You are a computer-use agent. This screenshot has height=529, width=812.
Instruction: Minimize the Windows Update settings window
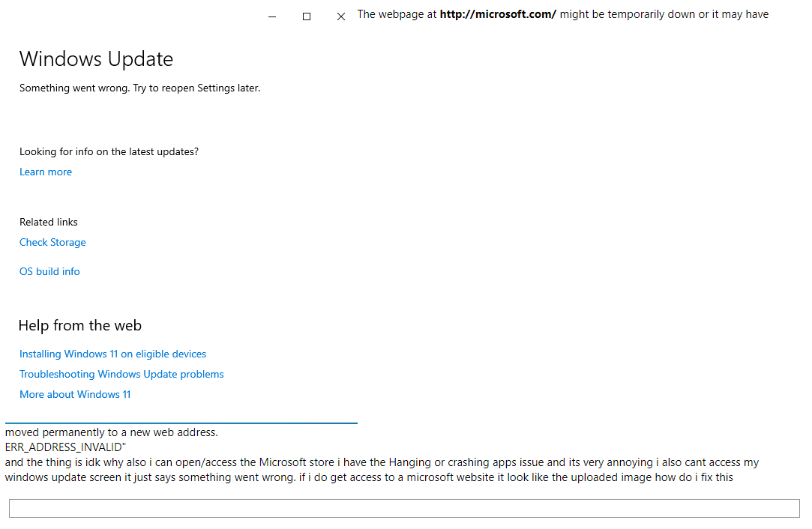point(272,16)
